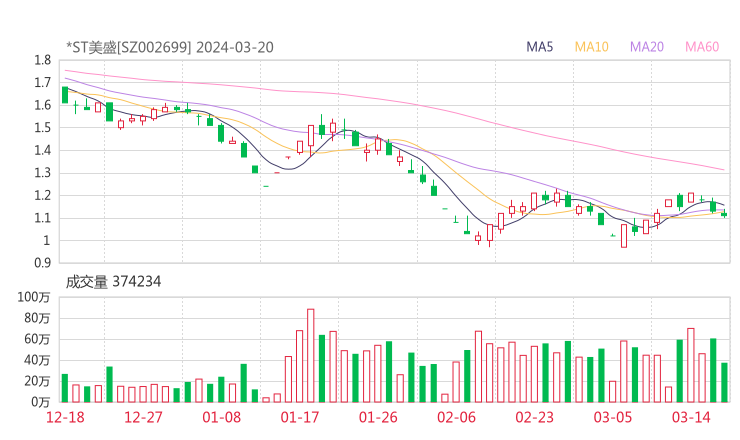Image resolution: width=740 pixels, height=440 pixels.
Task: Click the 12-18 date axis label
Action: coord(65,417)
